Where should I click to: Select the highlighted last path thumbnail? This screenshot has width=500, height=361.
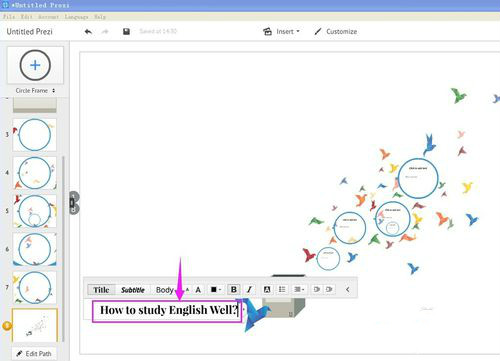click(35, 325)
